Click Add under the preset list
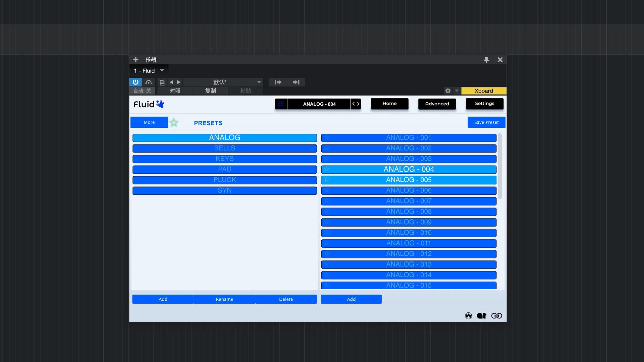The height and width of the screenshot is (362, 644). (351, 299)
